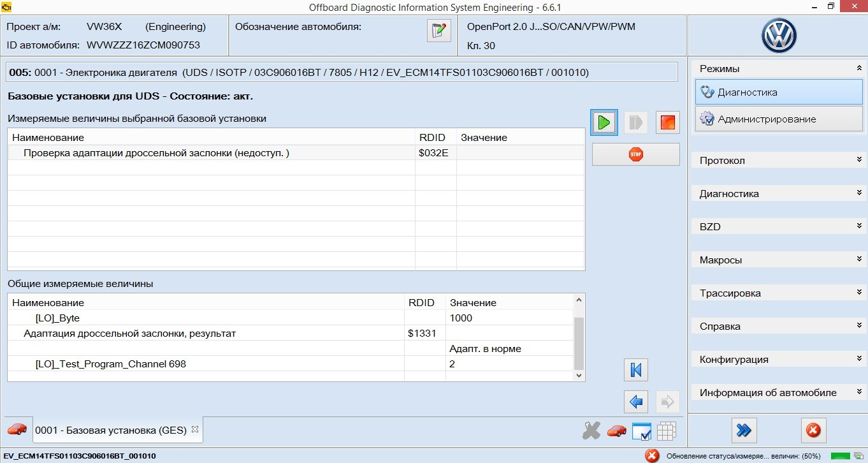Image resolution: width=868 pixels, height=463 pixels.
Task: Click the $1331 RDID cell
Action: [425, 333]
